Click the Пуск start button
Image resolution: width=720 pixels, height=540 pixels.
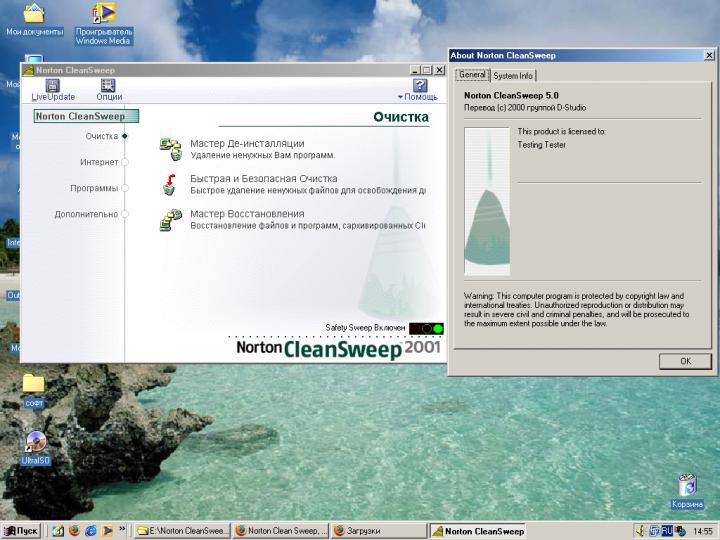(x=21, y=531)
